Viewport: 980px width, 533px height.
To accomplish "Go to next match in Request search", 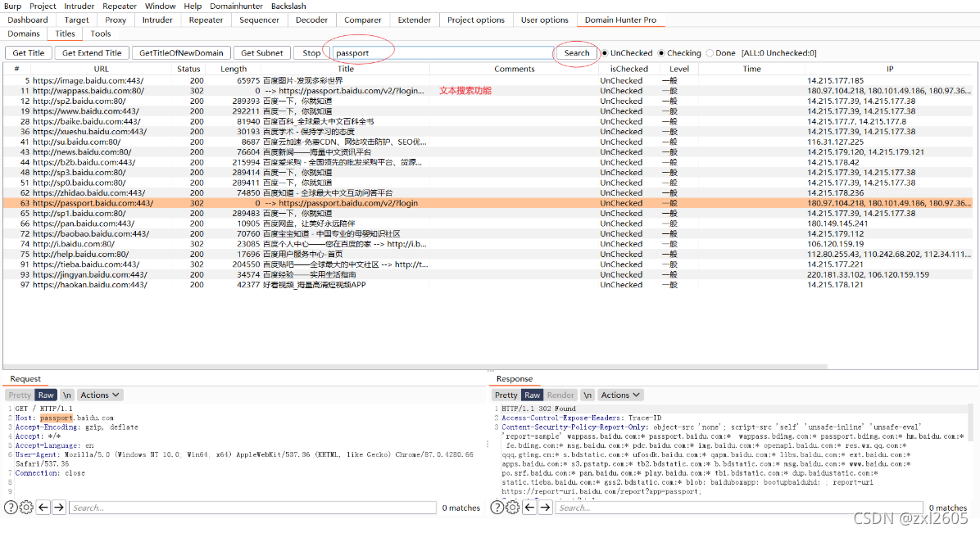I will coord(59,508).
